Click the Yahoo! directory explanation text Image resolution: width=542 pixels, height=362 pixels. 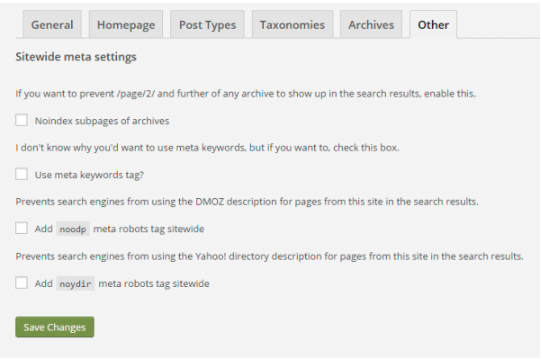[x=270, y=256]
